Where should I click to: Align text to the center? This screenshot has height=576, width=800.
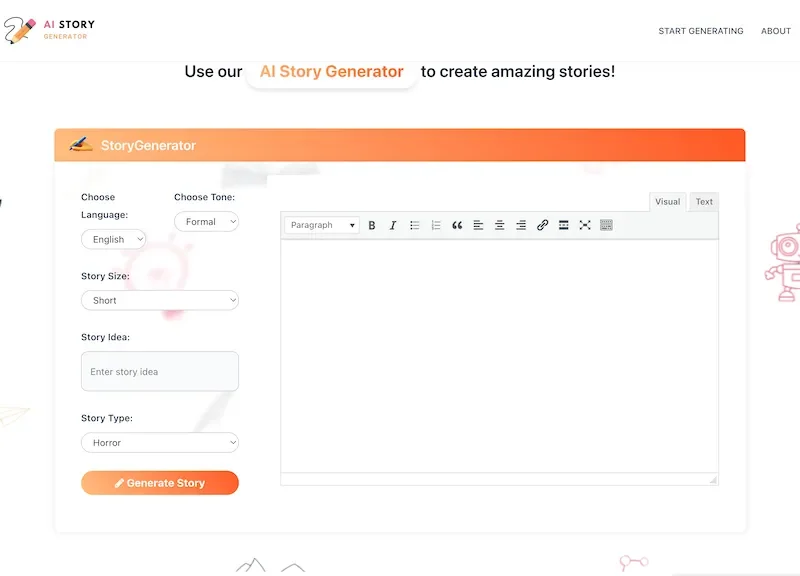pyautogui.click(x=499, y=225)
